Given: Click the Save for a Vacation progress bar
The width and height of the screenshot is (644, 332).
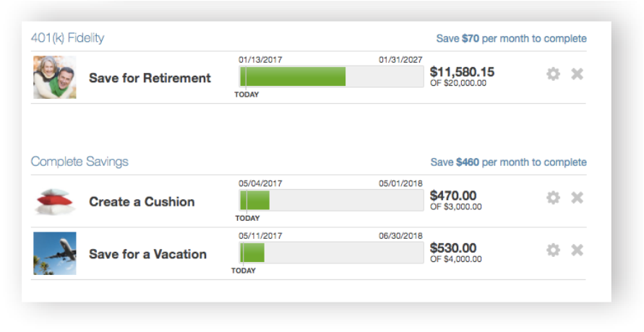Looking at the screenshot, I should (330, 253).
